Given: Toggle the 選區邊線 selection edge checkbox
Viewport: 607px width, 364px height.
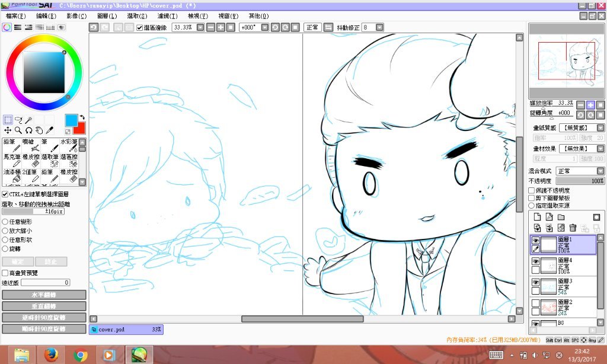Looking at the screenshot, I should [140, 27].
